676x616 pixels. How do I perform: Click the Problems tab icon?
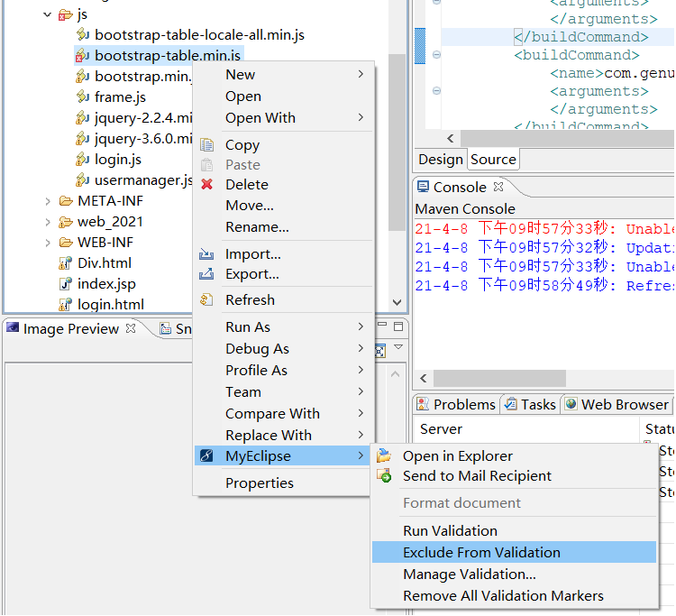point(423,404)
